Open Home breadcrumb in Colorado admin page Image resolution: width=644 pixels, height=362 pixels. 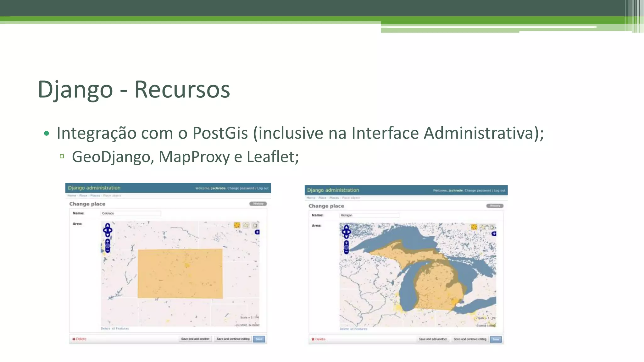click(x=72, y=195)
